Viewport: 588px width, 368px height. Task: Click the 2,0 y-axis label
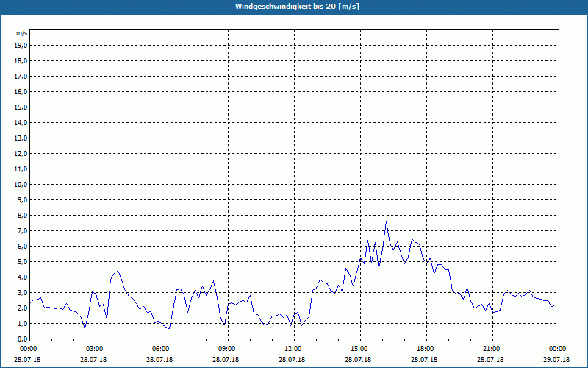23,308
